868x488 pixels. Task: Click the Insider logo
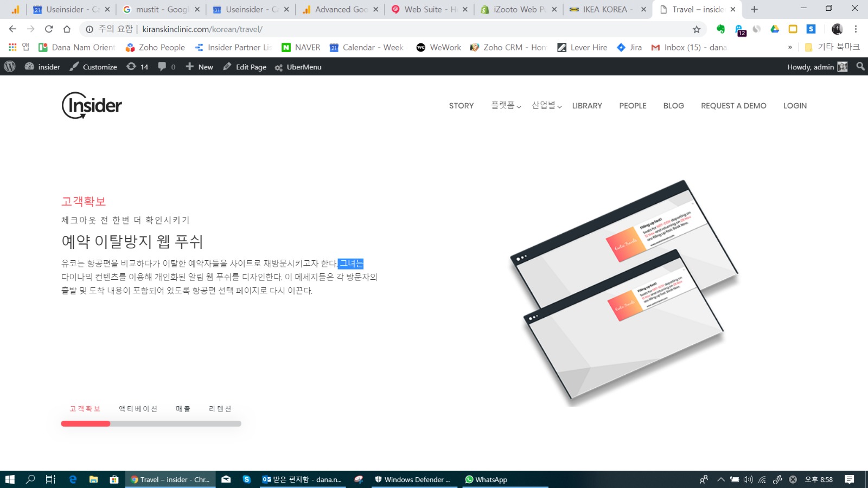point(92,105)
